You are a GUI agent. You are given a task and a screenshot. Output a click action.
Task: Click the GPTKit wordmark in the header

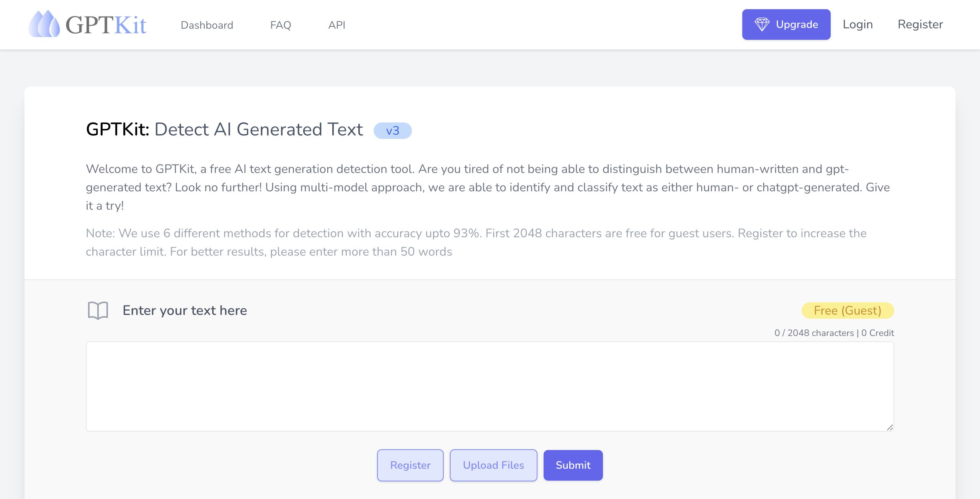tap(106, 25)
